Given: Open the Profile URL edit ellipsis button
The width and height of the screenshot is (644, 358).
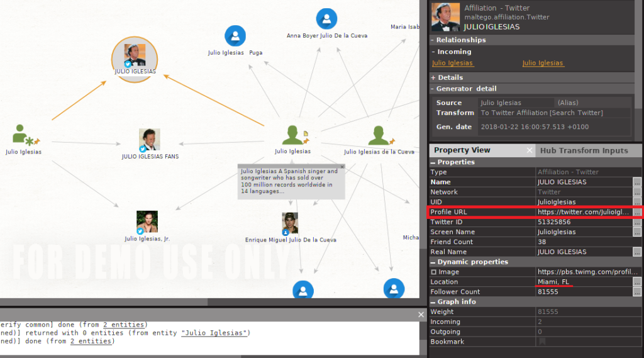Looking at the screenshot, I should [x=637, y=212].
